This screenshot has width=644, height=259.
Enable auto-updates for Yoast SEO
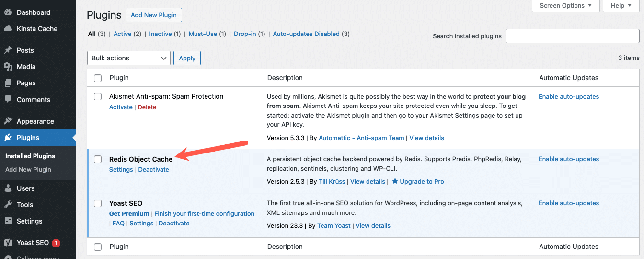point(569,203)
